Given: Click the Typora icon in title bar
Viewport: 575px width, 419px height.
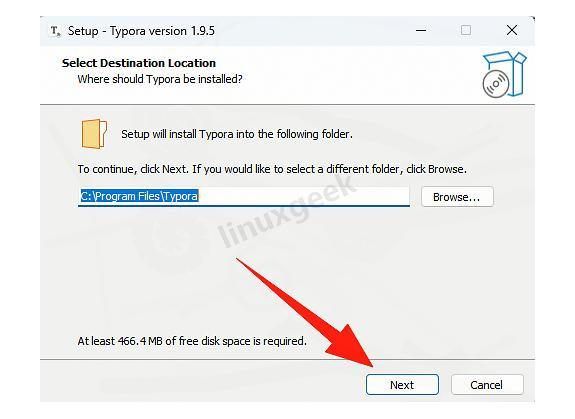Looking at the screenshot, I should [x=55, y=31].
